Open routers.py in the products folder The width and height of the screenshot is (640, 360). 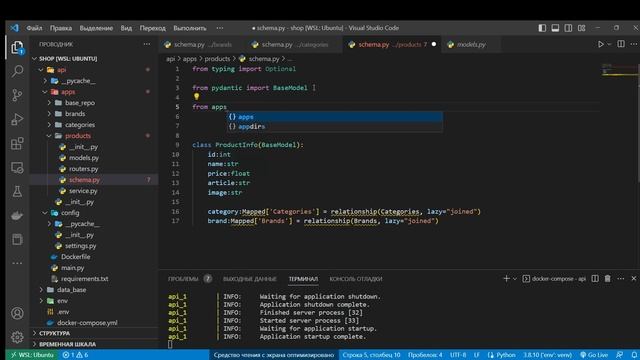point(84,169)
